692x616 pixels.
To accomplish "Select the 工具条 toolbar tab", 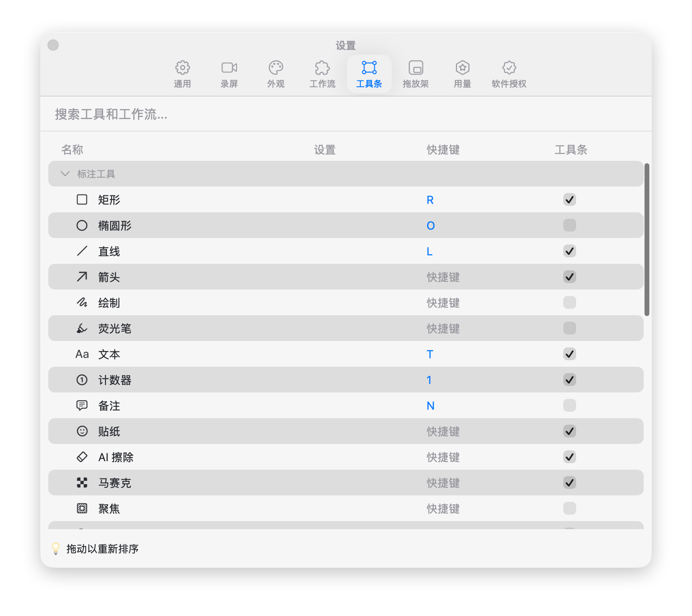I will (369, 74).
